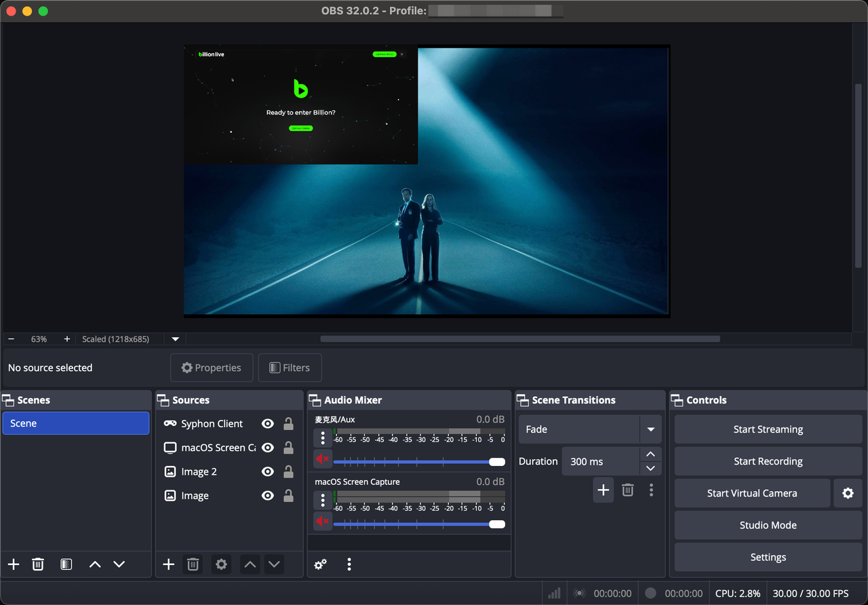Toggle visibility of Image 2 source

point(268,472)
